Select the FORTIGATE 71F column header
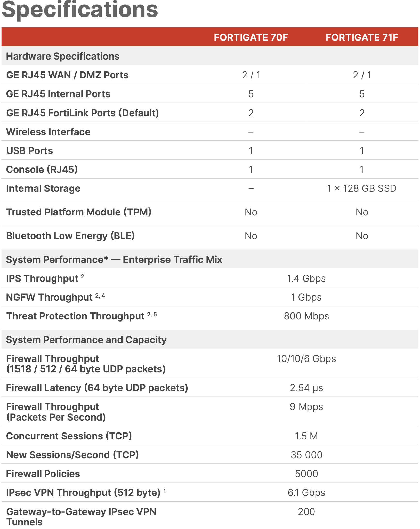 (362, 37)
